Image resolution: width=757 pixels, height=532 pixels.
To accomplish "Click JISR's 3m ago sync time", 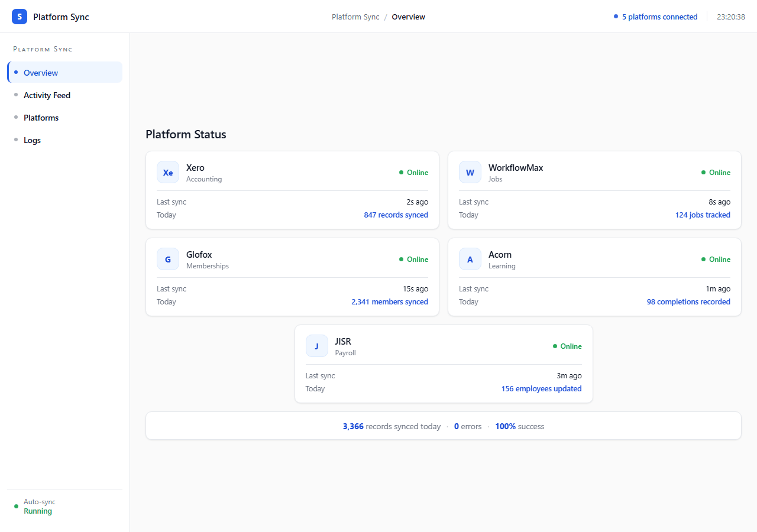I will (x=569, y=376).
